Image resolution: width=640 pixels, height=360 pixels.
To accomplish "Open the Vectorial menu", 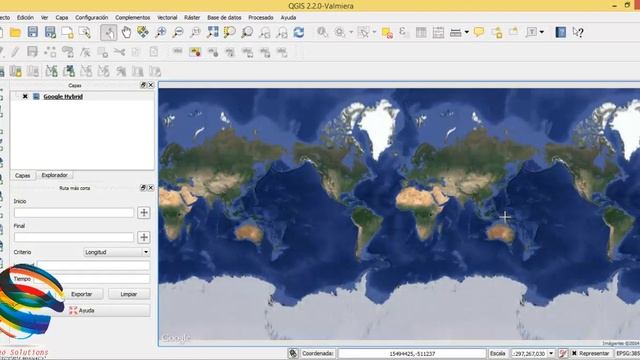I will tap(167, 18).
